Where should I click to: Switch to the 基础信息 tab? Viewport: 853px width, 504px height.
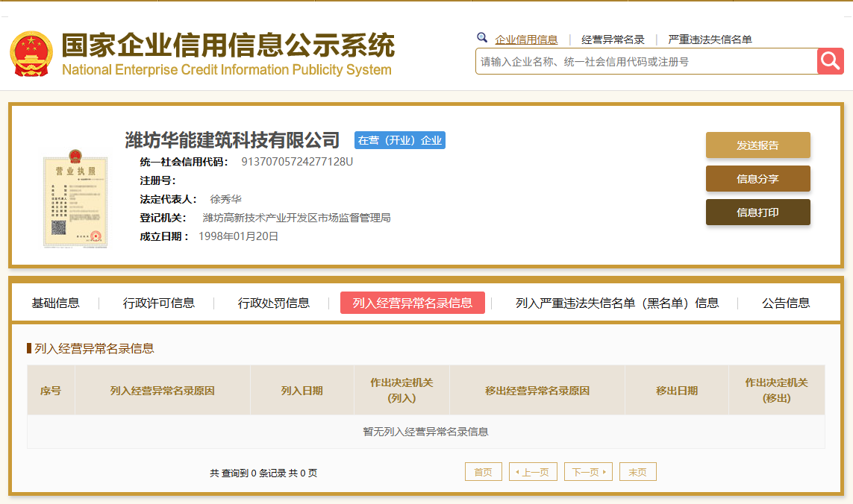pos(55,303)
